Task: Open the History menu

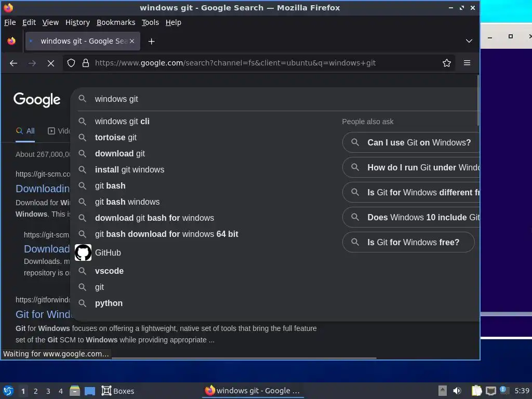Action: [77, 22]
